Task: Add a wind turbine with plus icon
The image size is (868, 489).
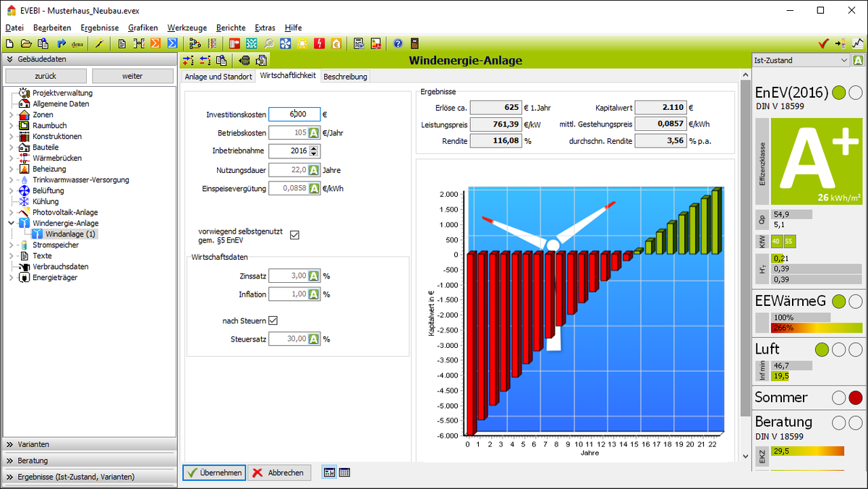Action: pyautogui.click(x=189, y=61)
